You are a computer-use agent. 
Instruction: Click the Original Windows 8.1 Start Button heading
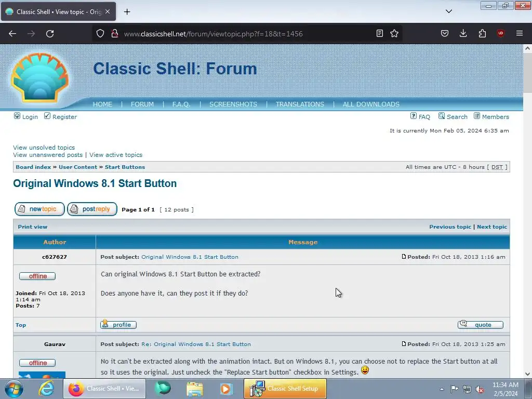pos(95,183)
